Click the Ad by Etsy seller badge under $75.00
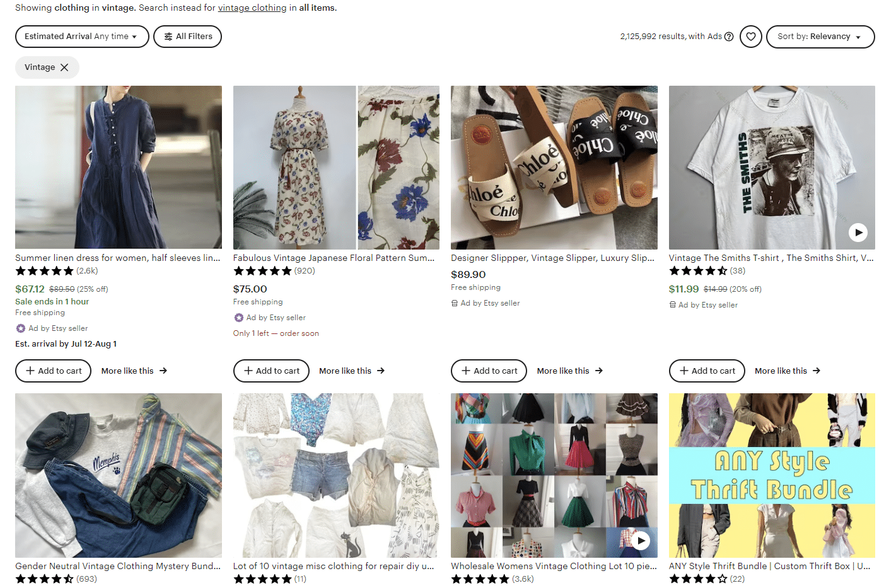The height and width of the screenshot is (588, 896). [x=270, y=318]
